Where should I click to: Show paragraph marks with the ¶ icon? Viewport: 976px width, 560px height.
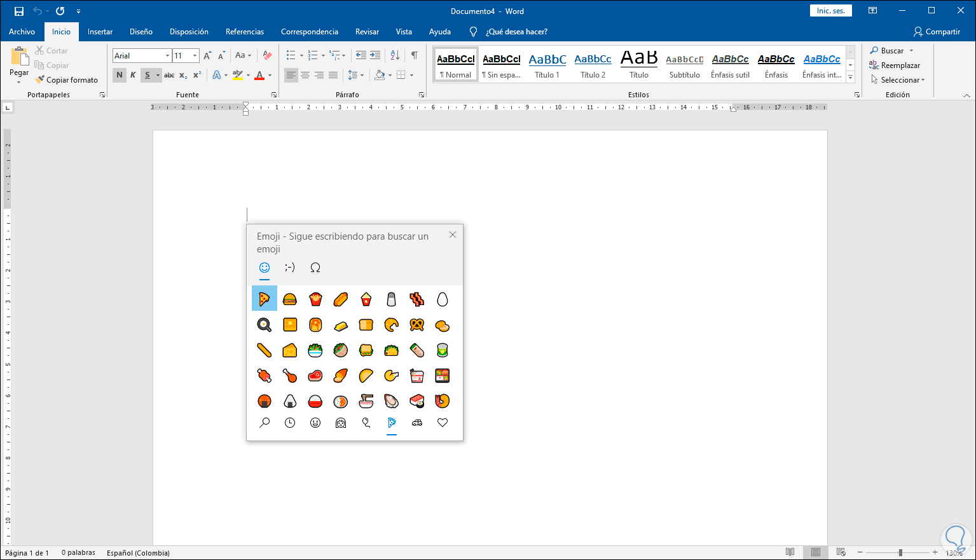click(x=415, y=55)
